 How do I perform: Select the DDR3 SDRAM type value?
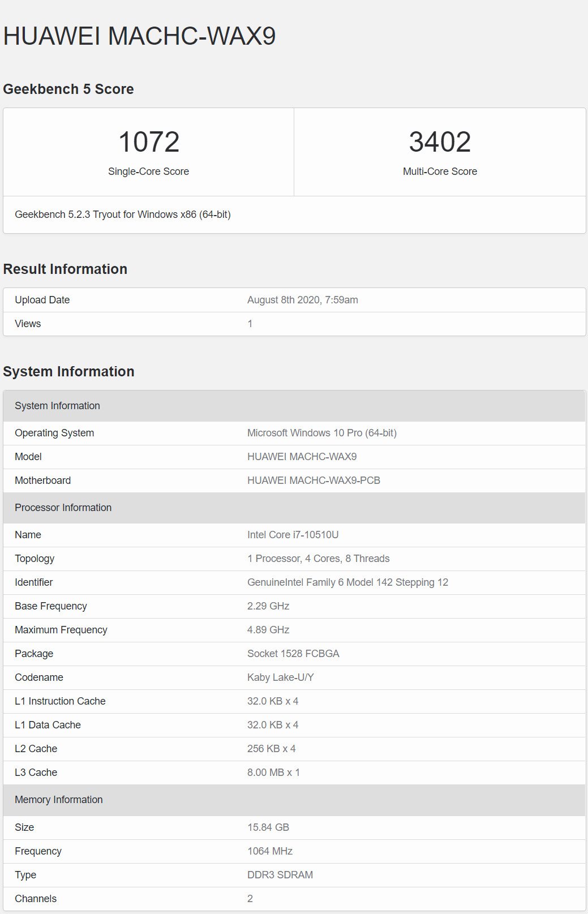(280, 875)
